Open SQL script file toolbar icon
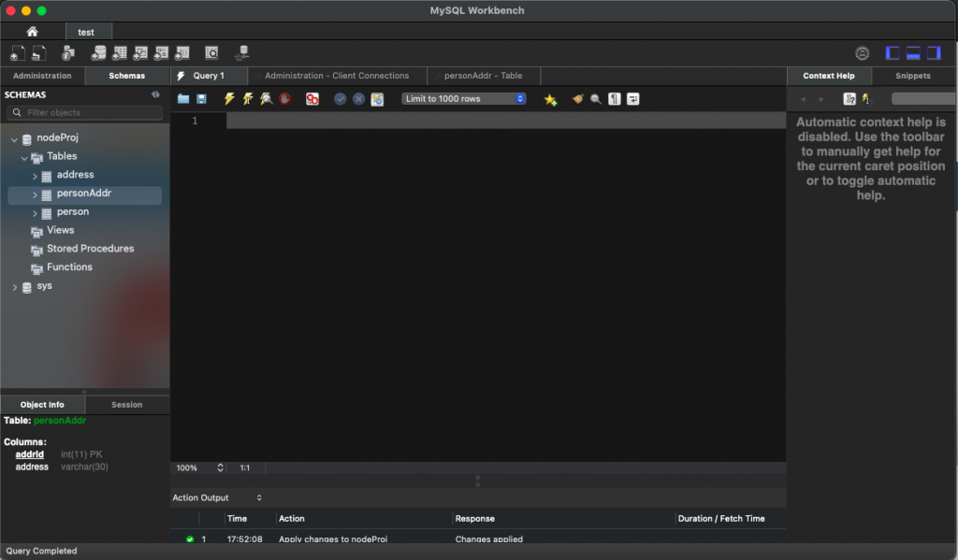Screen dimensions: 958x560 coord(39,53)
